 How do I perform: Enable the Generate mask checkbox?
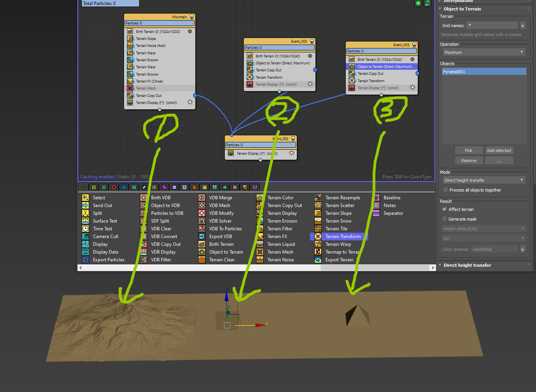click(x=445, y=219)
